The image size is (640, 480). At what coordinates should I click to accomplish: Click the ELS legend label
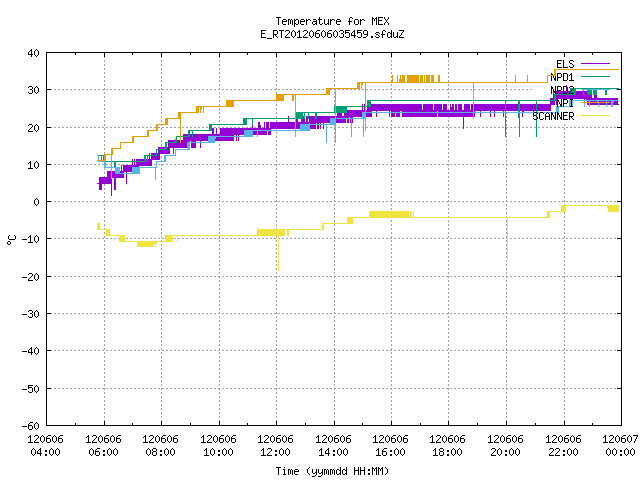click(565, 64)
